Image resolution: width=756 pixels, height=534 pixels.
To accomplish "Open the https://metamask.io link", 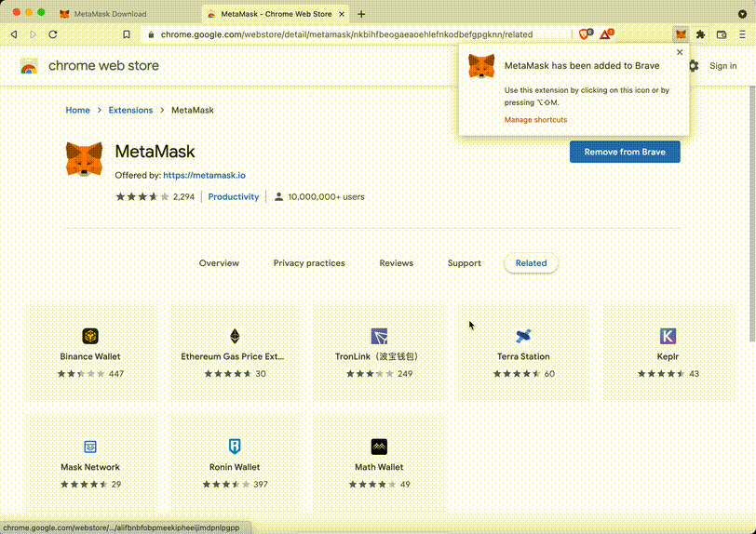I will coord(205,176).
